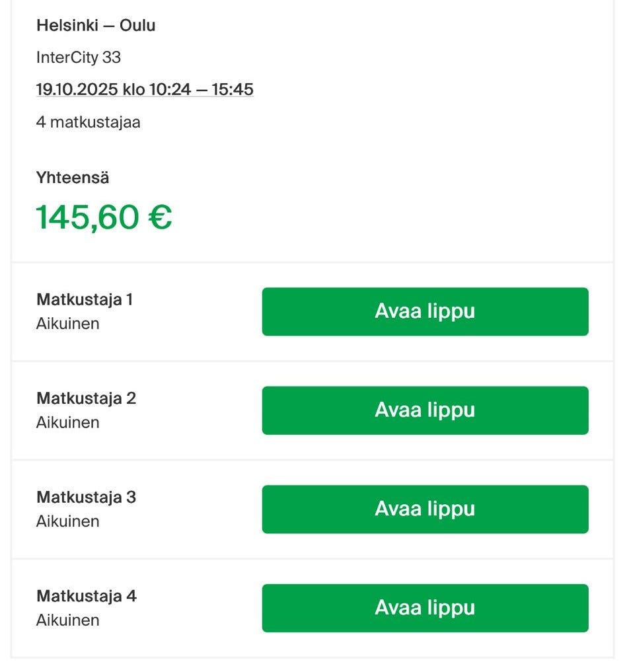This screenshot has width=625, height=672.
Task: Click the underlined travel date and time link
Action: pos(145,89)
